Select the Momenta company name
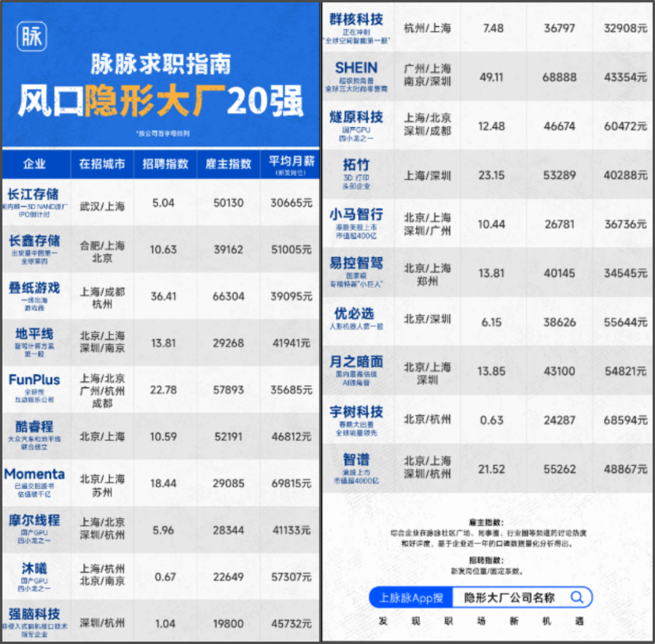Screen dimensions: 655x644 (x=35, y=474)
